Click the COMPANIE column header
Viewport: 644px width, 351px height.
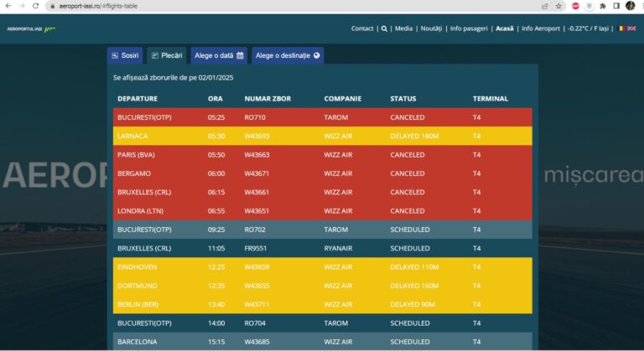pyautogui.click(x=342, y=99)
